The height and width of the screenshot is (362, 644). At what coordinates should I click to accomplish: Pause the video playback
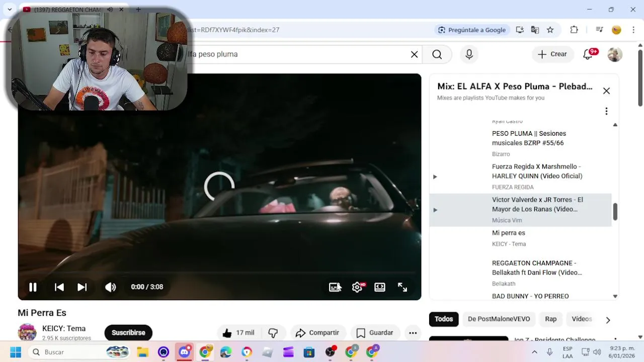coord(33,287)
